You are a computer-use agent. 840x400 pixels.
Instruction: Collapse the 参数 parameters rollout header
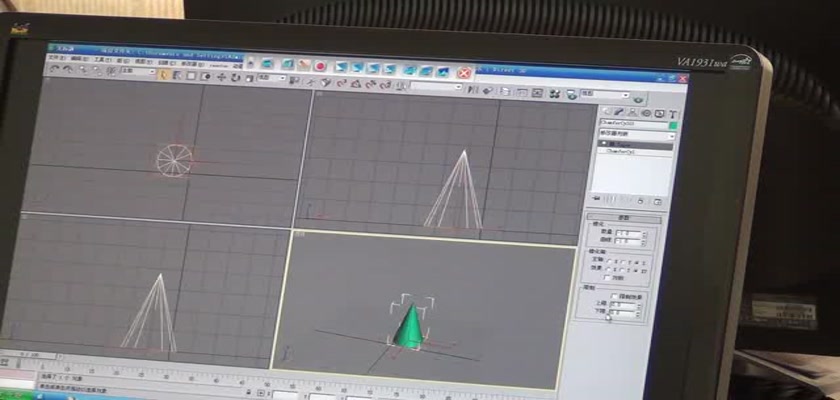click(624, 218)
